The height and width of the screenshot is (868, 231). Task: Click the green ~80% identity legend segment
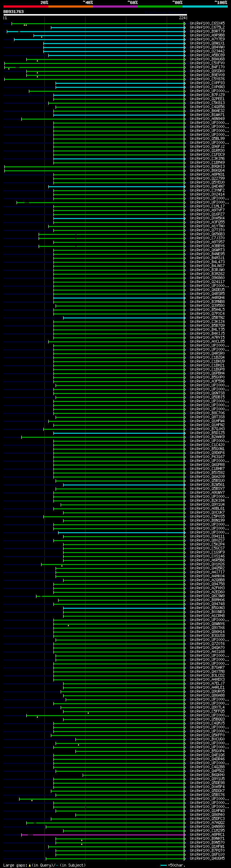tap(160, 7)
